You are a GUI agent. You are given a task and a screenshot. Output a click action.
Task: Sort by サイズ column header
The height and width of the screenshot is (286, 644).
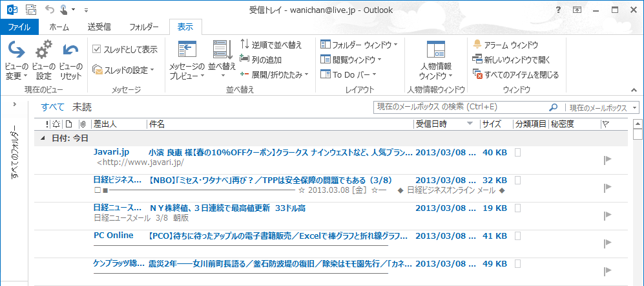pyautogui.click(x=496, y=124)
